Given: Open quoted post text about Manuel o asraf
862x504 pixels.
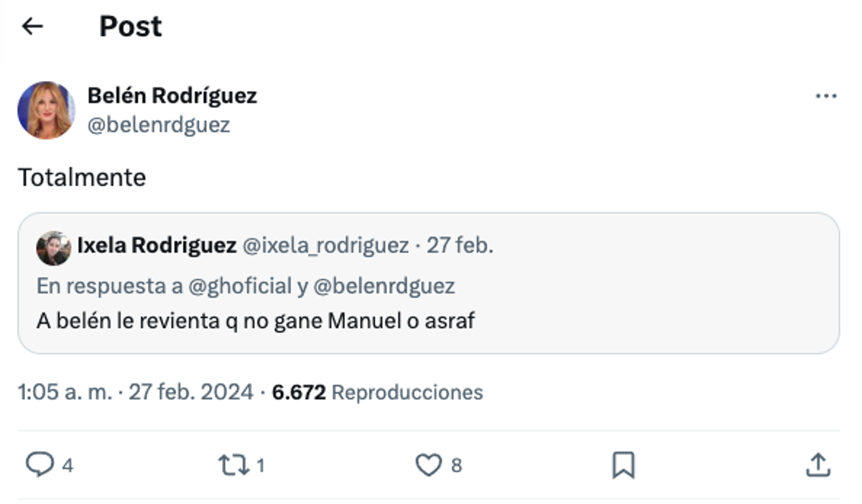Looking at the screenshot, I should coord(255,320).
